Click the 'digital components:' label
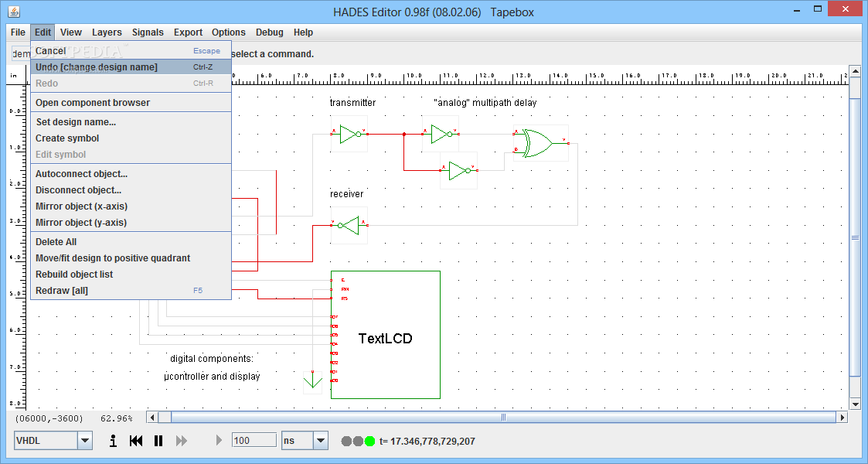This screenshot has width=868, height=464. (x=212, y=359)
